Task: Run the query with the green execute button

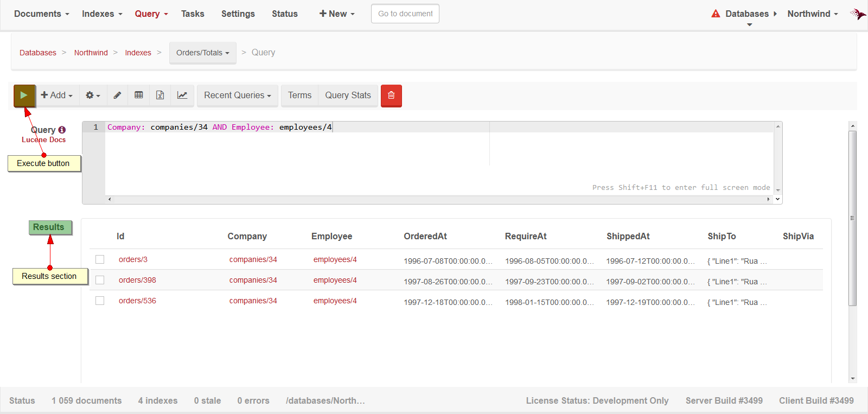Action: coord(24,95)
